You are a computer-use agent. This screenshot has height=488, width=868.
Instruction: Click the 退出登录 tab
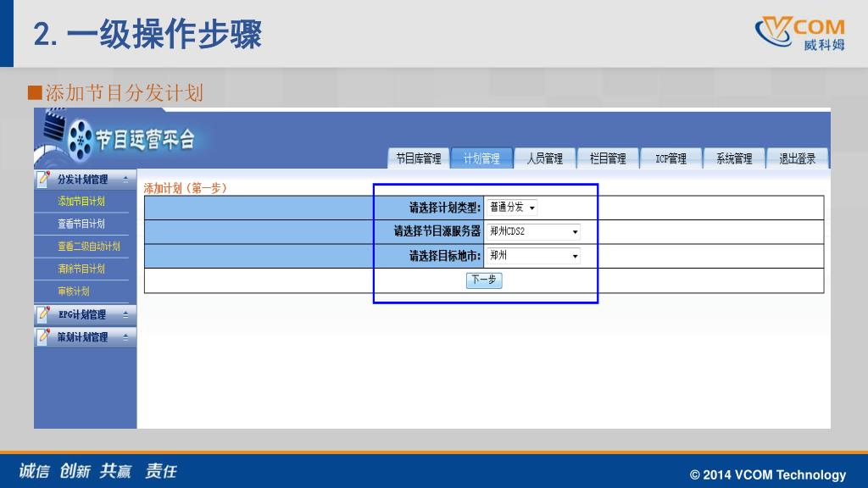point(797,158)
